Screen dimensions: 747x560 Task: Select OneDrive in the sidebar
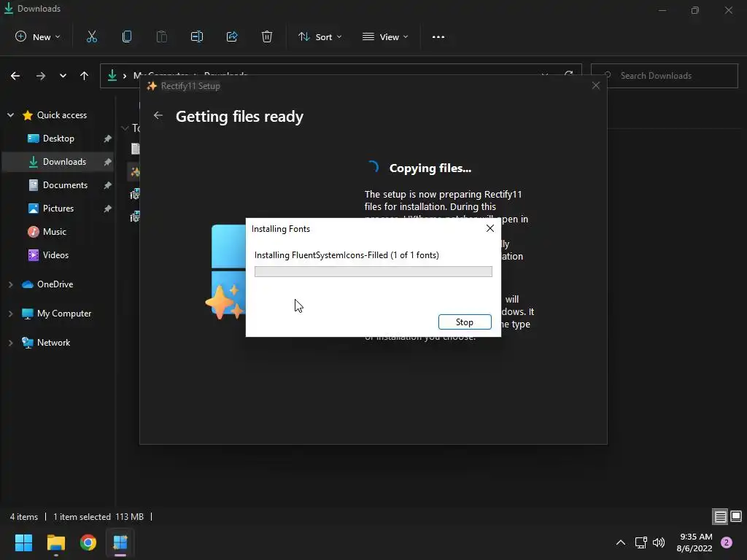pyautogui.click(x=55, y=284)
